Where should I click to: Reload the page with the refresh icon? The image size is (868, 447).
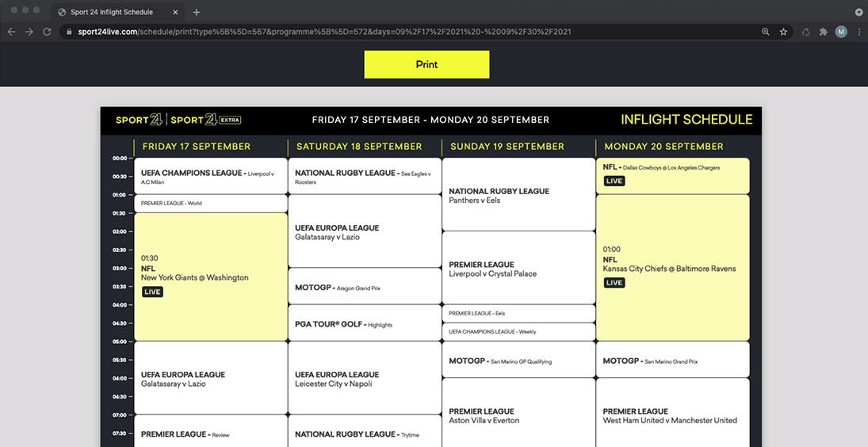tap(47, 32)
